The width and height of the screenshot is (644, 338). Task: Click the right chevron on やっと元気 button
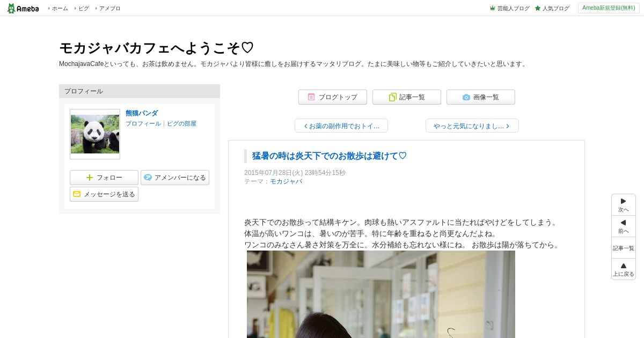tap(508, 126)
